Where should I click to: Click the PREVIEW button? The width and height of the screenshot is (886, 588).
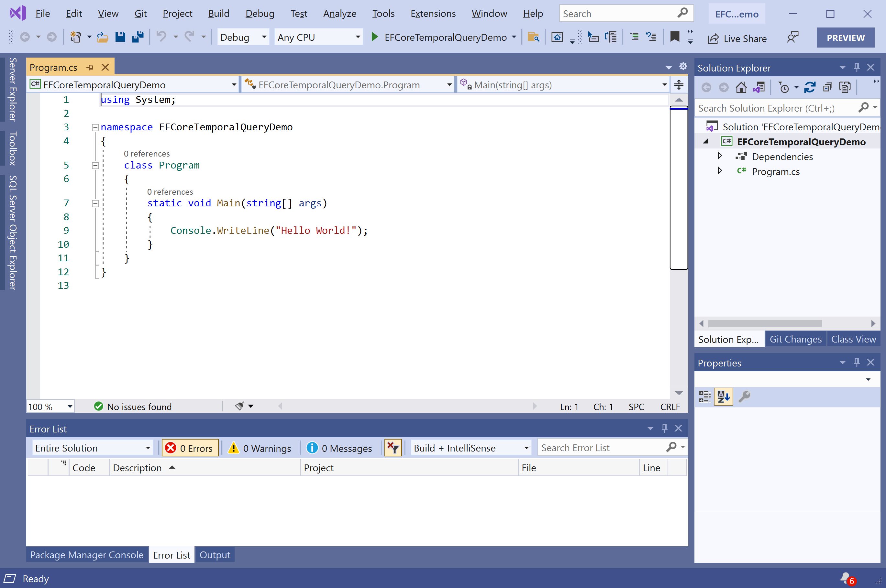click(x=846, y=38)
